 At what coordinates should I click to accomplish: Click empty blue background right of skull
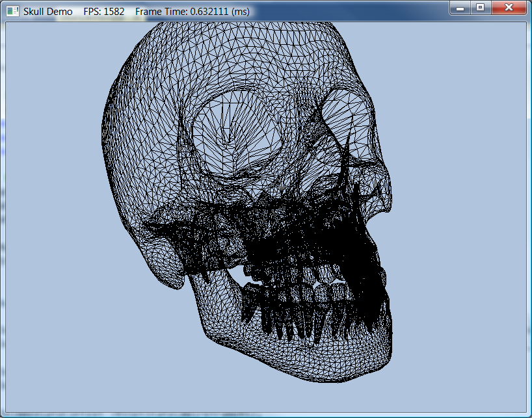(462, 195)
